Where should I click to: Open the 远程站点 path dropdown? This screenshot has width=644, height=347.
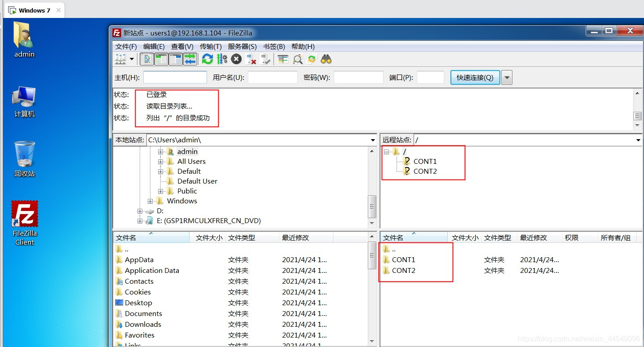point(639,140)
